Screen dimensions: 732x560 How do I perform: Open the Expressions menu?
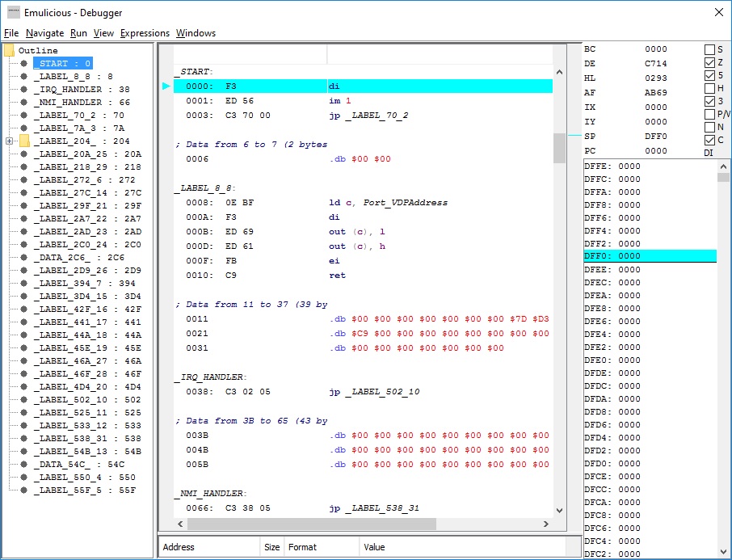coord(145,34)
